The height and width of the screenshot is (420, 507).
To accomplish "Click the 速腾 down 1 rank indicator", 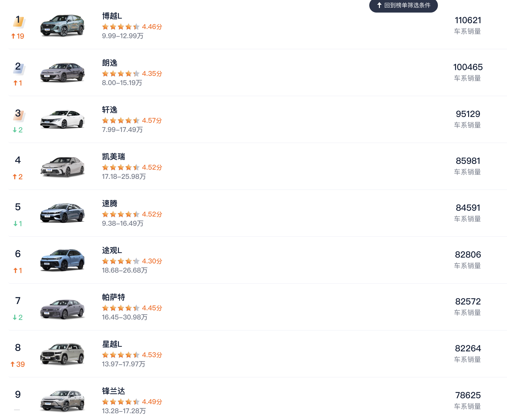I will click(18, 224).
